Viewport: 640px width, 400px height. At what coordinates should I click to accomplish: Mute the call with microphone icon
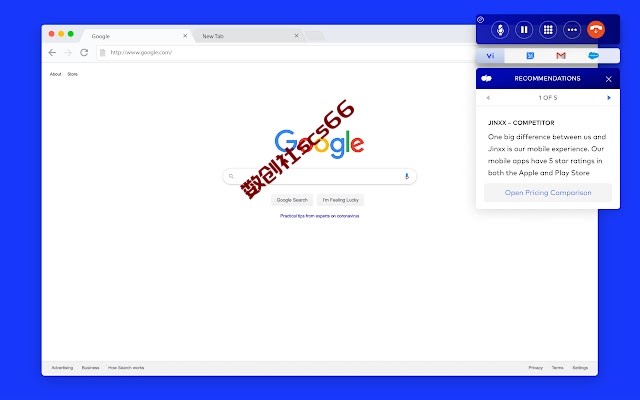pyautogui.click(x=500, y=30)
